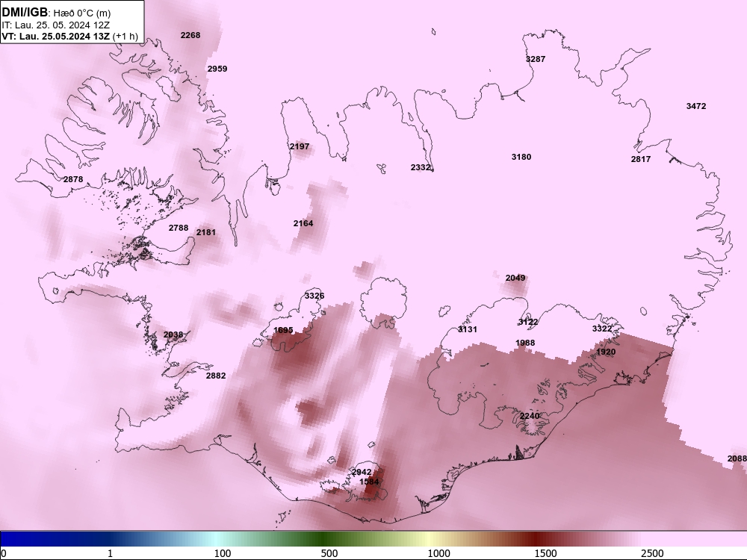Screen dimensions: 747x560
Task: Click the value 2038 on the map
Action: (x=173, y=335)
